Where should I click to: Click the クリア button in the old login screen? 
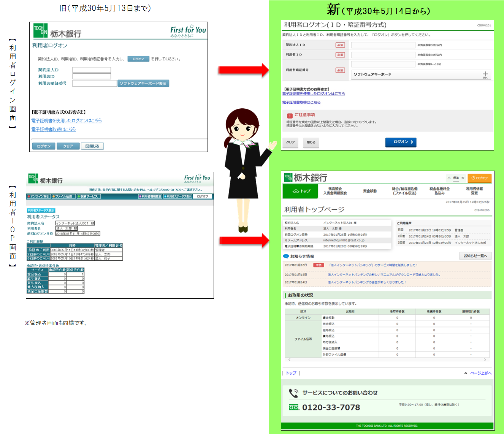pos(68,146)
